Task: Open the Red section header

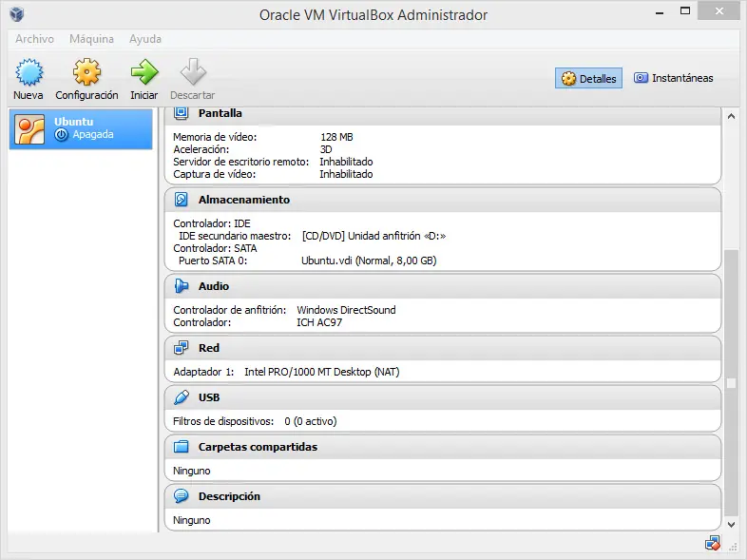Action: click(443, 348)
